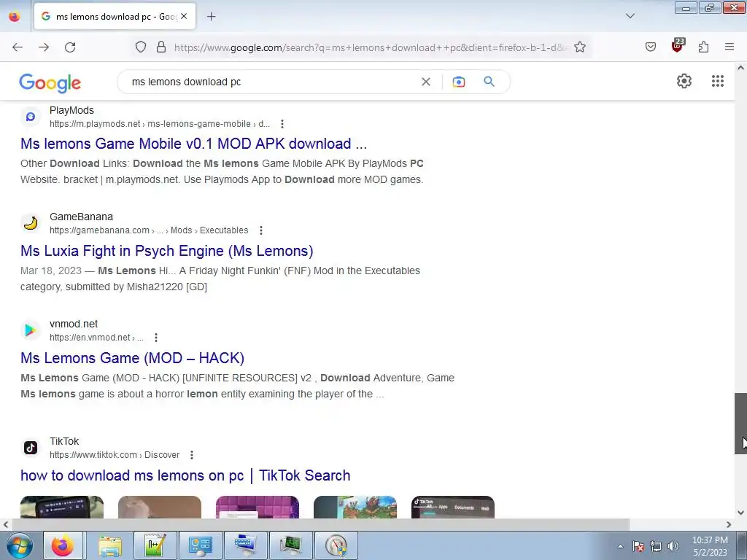Open Firefox View pinned icon
The height and width of the screenshot is (560, 747).
coord(15,16)
